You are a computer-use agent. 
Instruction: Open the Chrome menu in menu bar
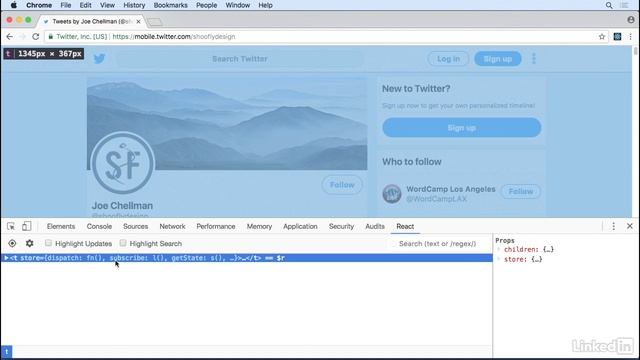(x=39, y=5)
